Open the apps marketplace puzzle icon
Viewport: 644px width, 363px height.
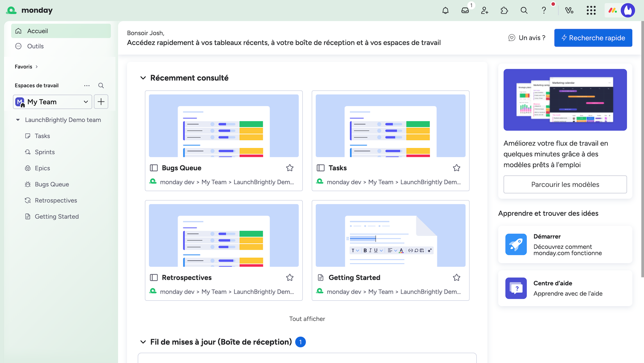(x=504, y=10)
